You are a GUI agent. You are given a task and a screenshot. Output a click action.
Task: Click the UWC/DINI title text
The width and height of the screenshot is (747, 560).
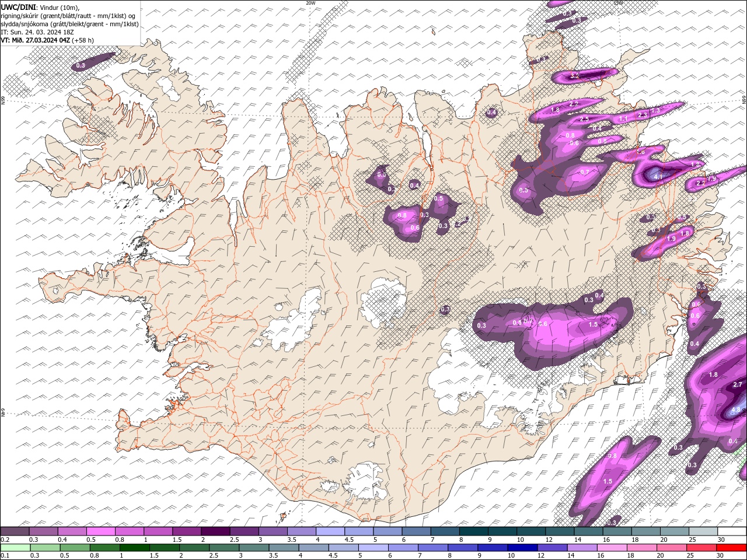coord(18,7)
